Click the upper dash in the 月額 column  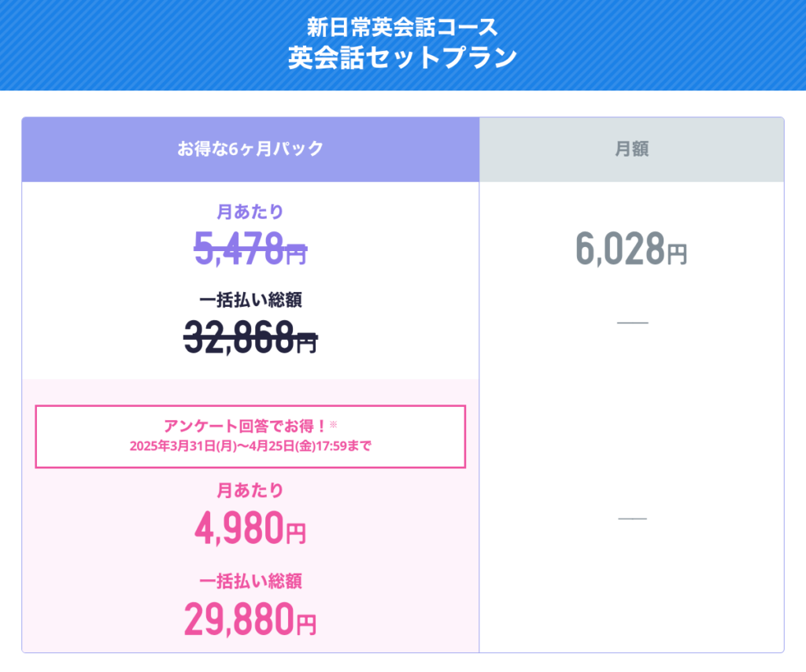[x=632, y=323]
